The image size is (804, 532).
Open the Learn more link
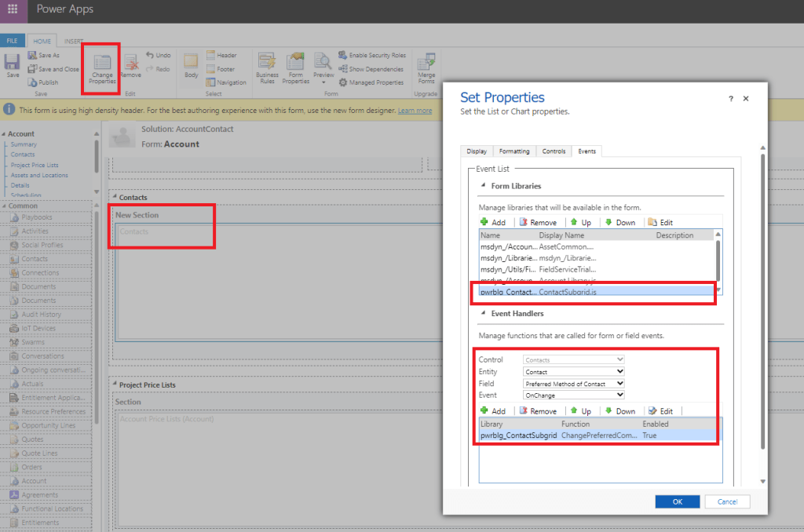(x=415, y=111)
